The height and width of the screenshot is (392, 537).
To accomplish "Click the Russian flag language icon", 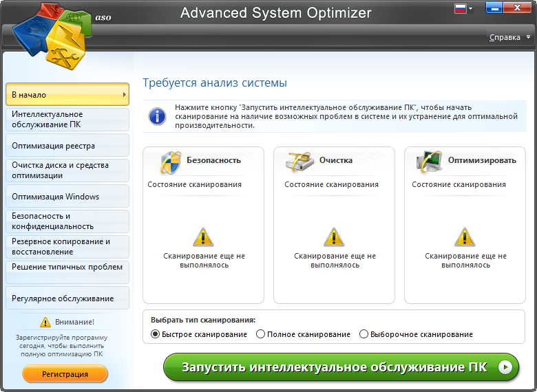I will (x=461, y=8).
